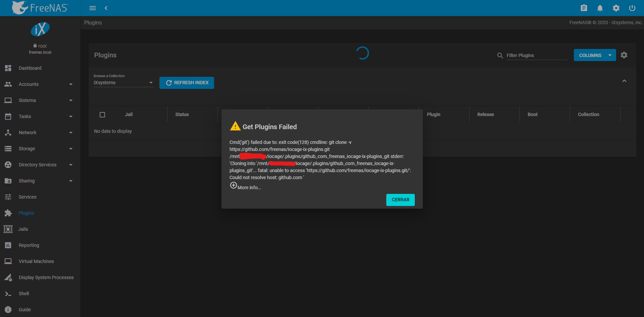Click the Jails icon in sidebar

coord(8,229)
